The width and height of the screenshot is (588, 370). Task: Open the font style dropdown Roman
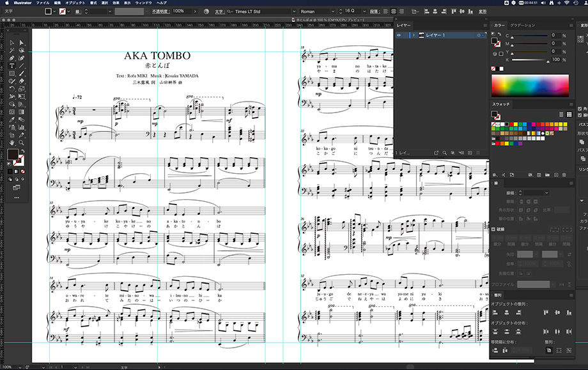tap(332, 12)
